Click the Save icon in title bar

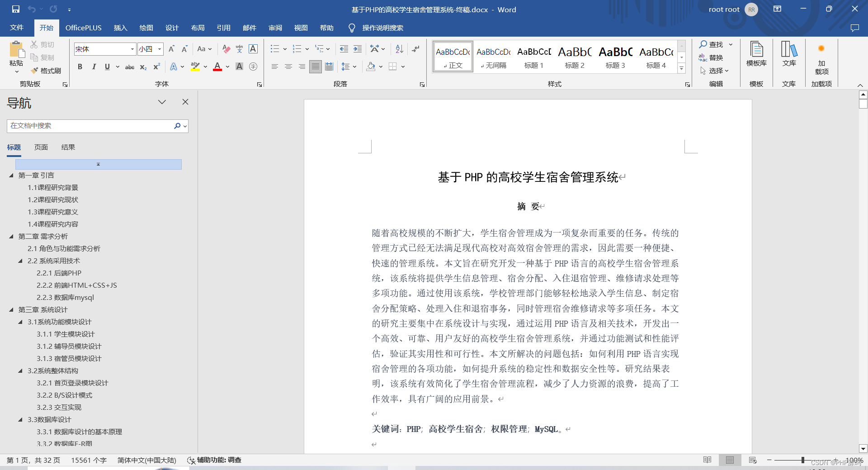click(16, 9)
